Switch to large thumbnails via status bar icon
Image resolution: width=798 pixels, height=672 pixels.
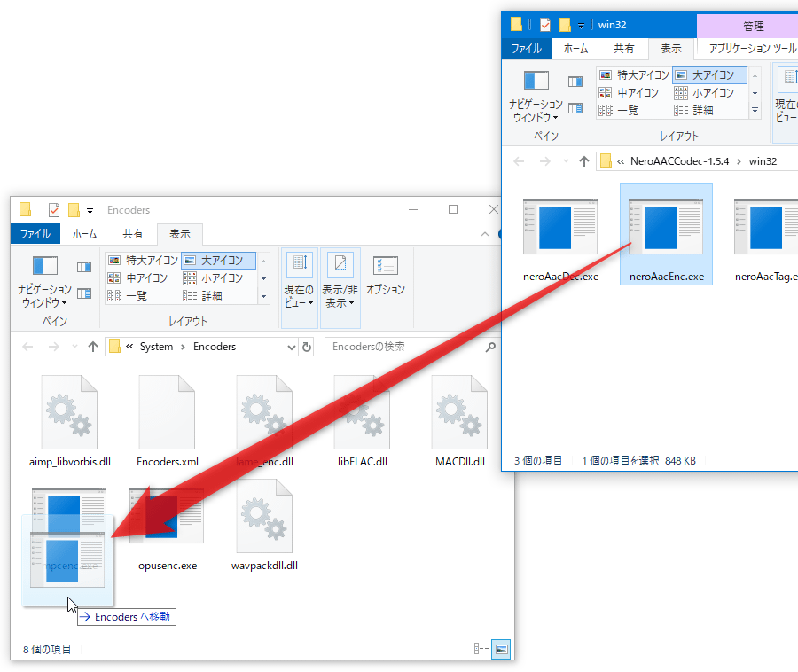click(501, 649)
